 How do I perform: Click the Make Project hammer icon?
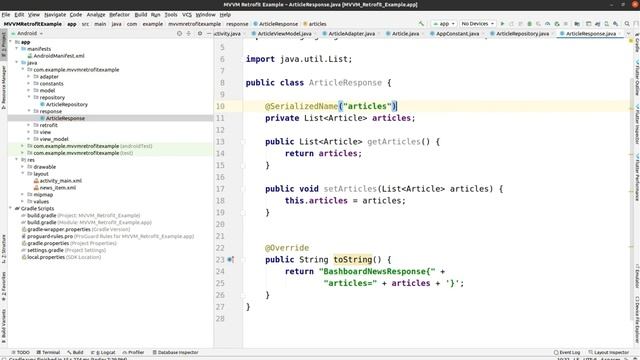pos(422,24)
